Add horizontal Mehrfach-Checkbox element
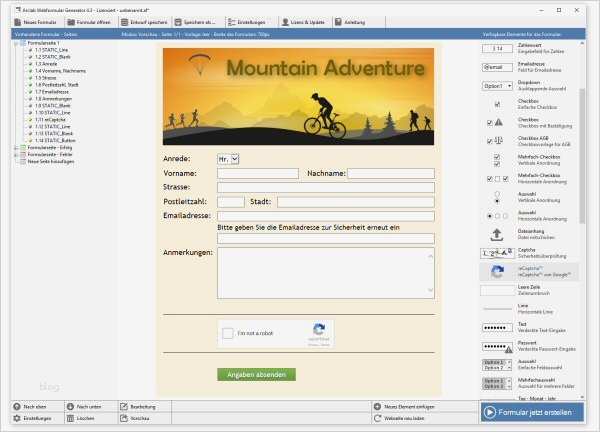The width and height of the screenshot is (600, 432). pos(528,179)
